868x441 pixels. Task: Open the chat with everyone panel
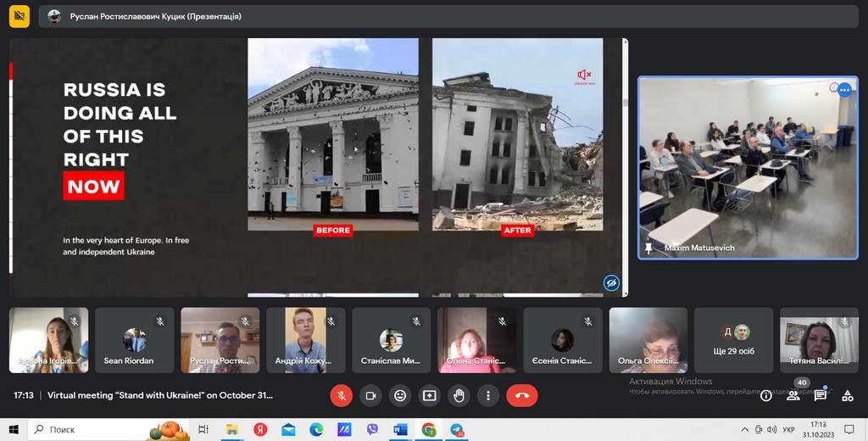[x=820, y=395]
